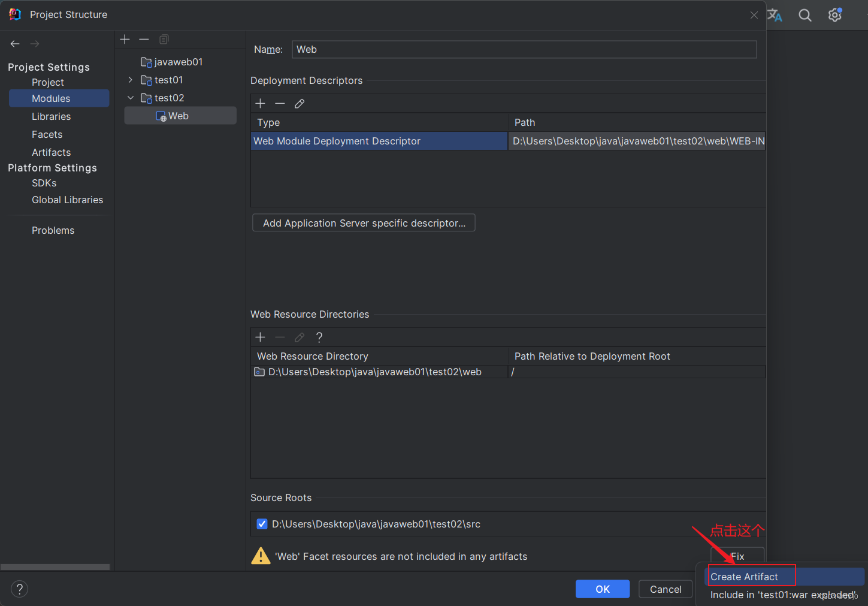Click the folder icon beside javaweb01
The height and width of the screenshot is (606, 868).
click(x=146, y=62)
